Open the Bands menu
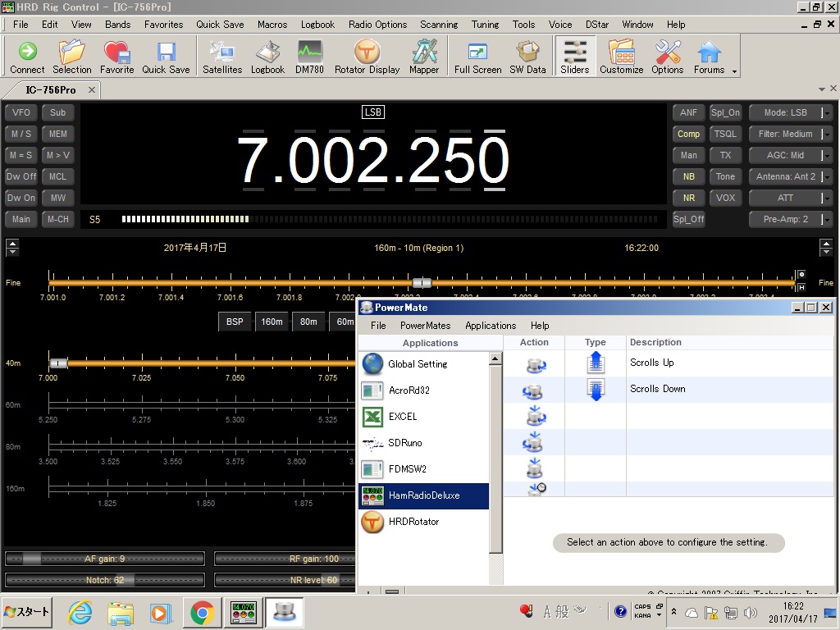This screenshot has width=840, height=630. [x=118, y=25]
